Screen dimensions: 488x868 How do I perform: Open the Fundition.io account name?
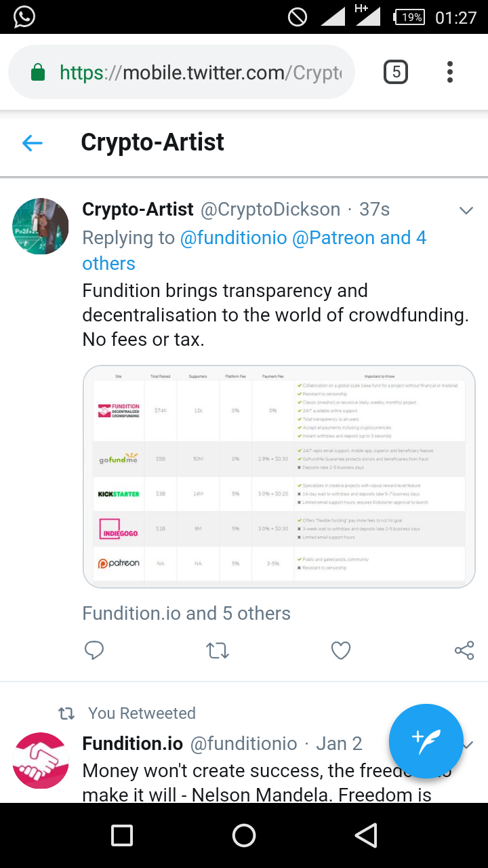[x=132, y=744]
